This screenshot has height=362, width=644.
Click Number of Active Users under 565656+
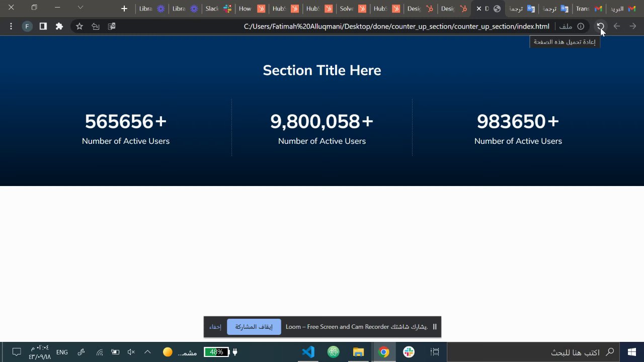126,141
